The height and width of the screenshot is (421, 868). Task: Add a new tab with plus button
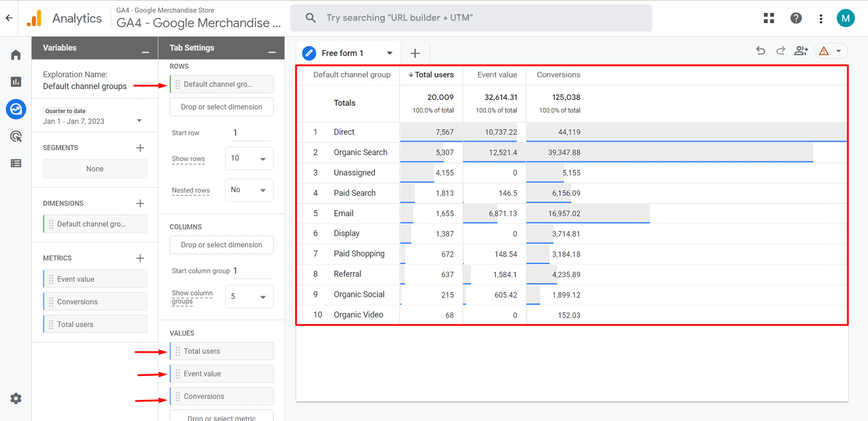(x=415, y=53)
